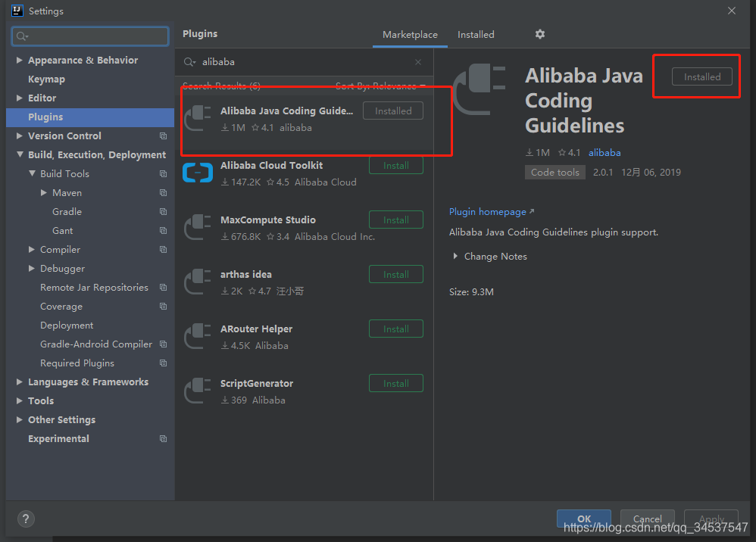
Task: Expand the Version Control tree node
Action: 19,135
